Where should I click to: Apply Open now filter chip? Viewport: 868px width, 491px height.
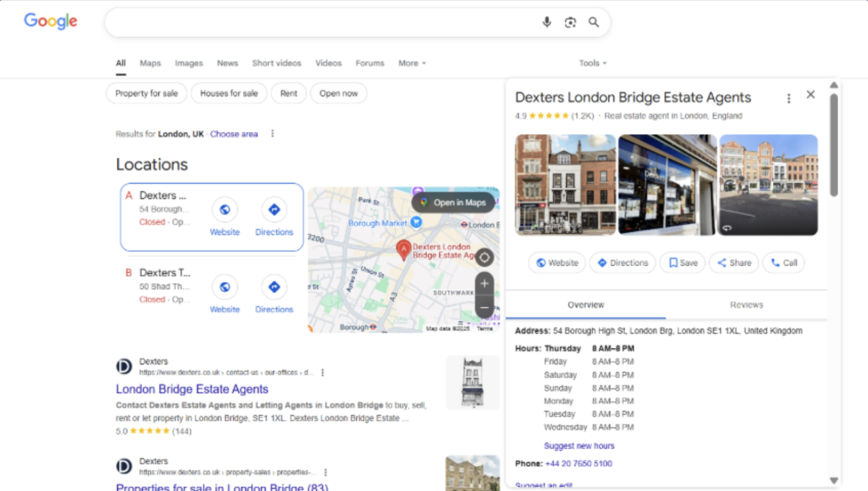coord(339,93)
